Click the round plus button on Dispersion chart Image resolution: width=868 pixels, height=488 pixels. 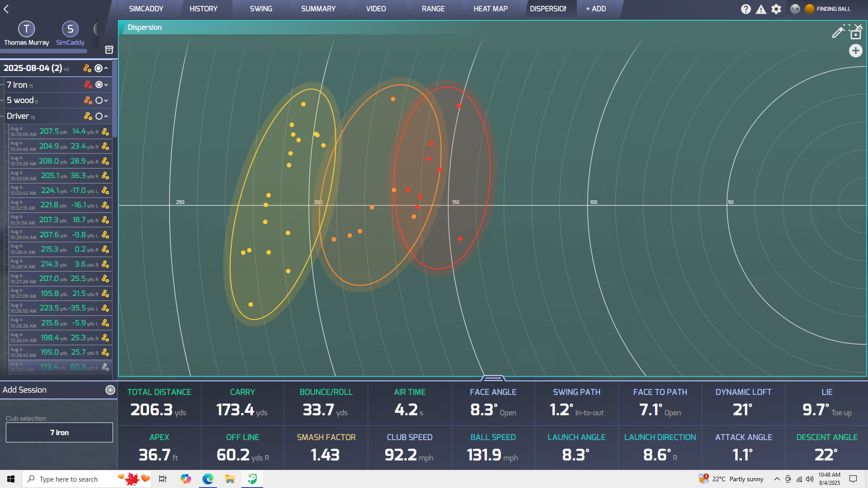pyautogui.click(x=855, y=51)
